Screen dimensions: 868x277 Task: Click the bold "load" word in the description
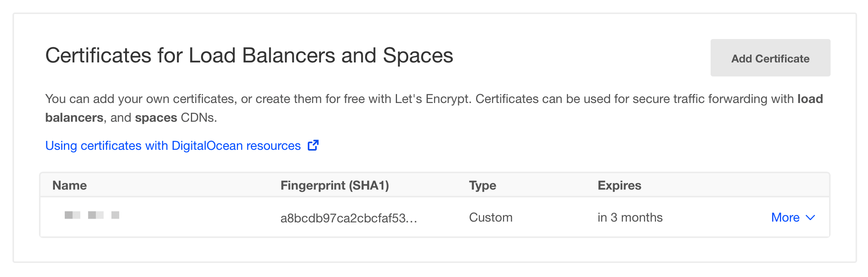click(810, 99)
